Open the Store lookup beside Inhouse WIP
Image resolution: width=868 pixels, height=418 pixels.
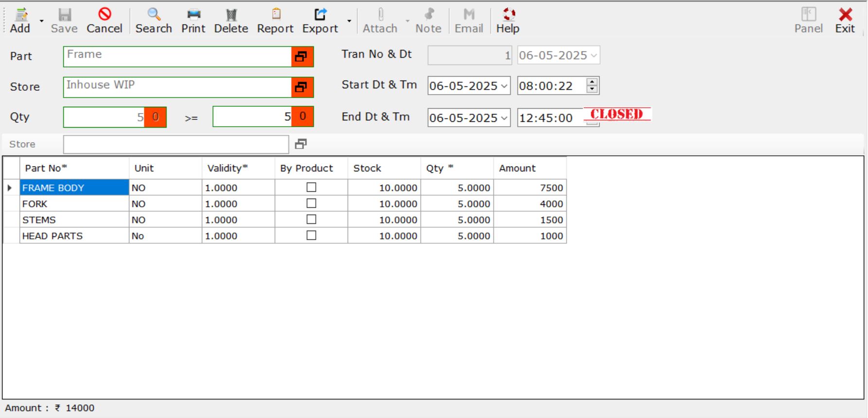click(x=302, y=87)
